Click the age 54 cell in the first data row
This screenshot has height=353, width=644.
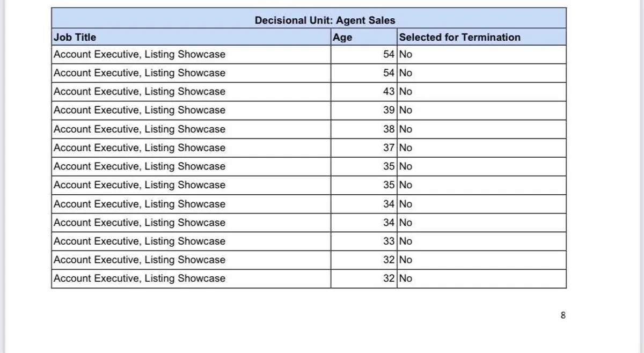coord(389,54)
